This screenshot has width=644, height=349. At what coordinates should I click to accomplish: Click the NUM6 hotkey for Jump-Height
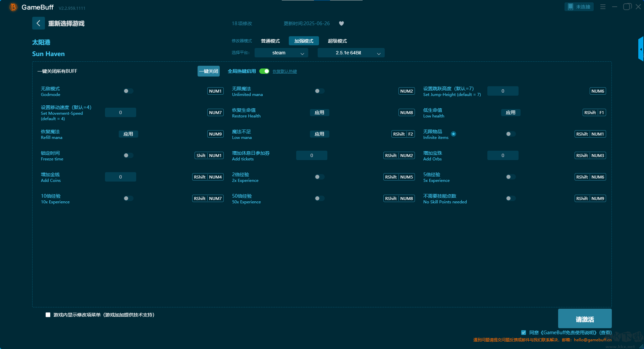pyautogui.click(x=598, y=91)
